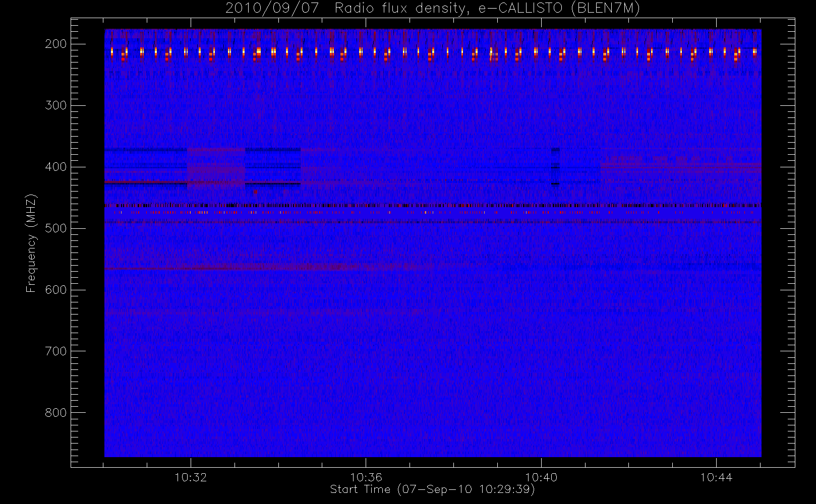
Task: Click the plot title '2010/09/07 Radio flux density'
Action: [433, 8]
